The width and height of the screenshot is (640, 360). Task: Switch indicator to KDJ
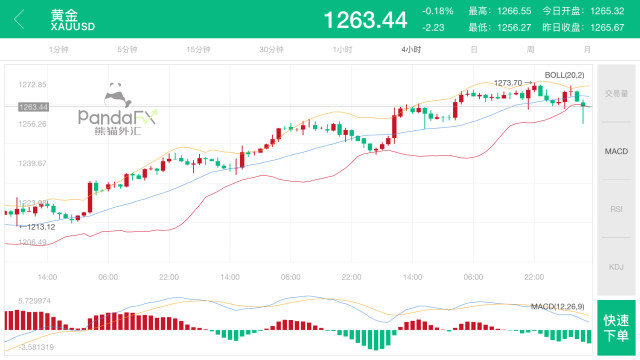(616, 267)
